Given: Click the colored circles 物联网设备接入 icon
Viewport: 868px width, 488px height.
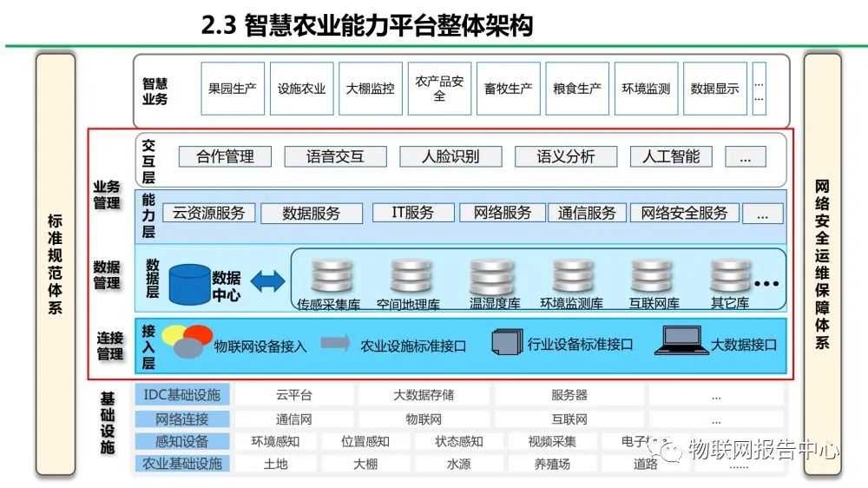Looking at the screenshot, I should pyautogui.click(x=187, y=340).
